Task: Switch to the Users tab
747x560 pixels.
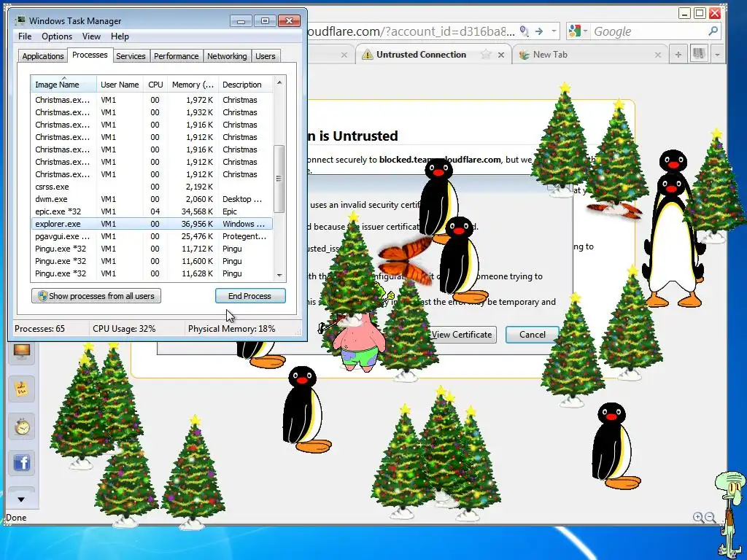Action: [265, 56]
